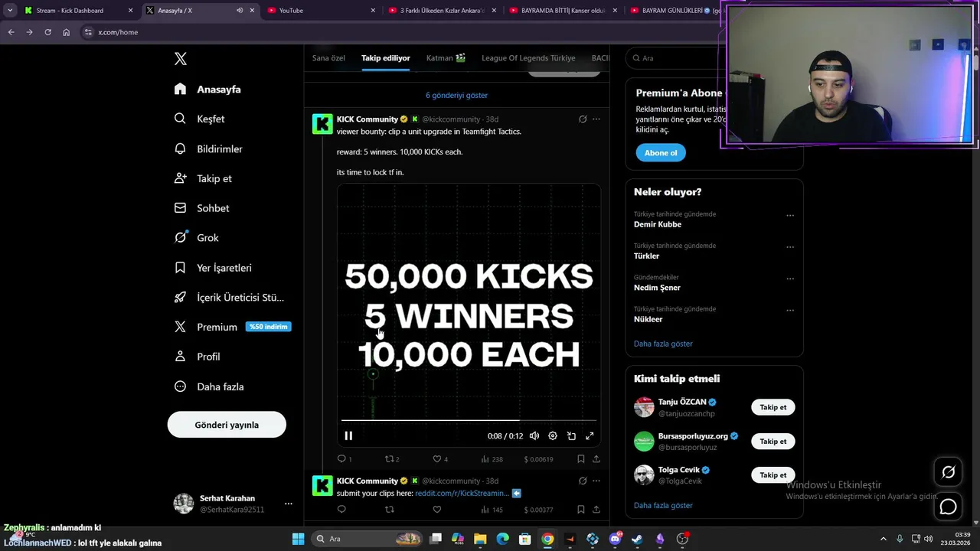Switch to Stream - Kick Dashboard tab
980x551 pixels.
tap(79, 11)
